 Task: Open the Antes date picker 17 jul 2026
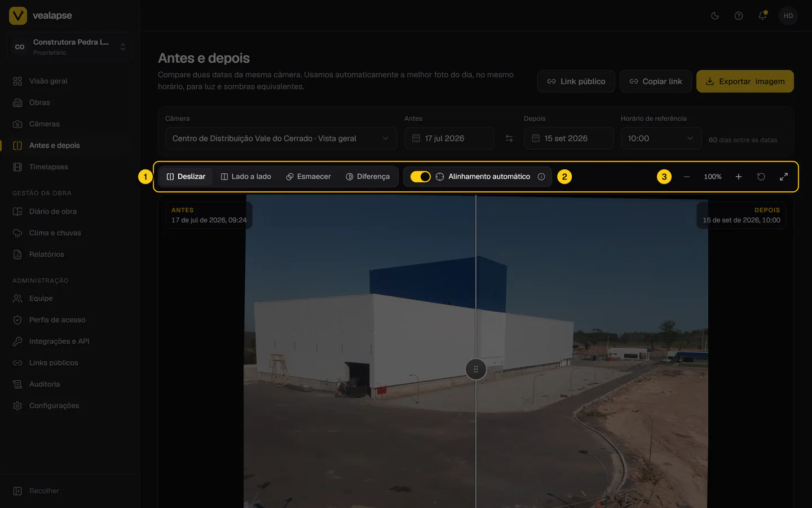click(x=449, y=138)
